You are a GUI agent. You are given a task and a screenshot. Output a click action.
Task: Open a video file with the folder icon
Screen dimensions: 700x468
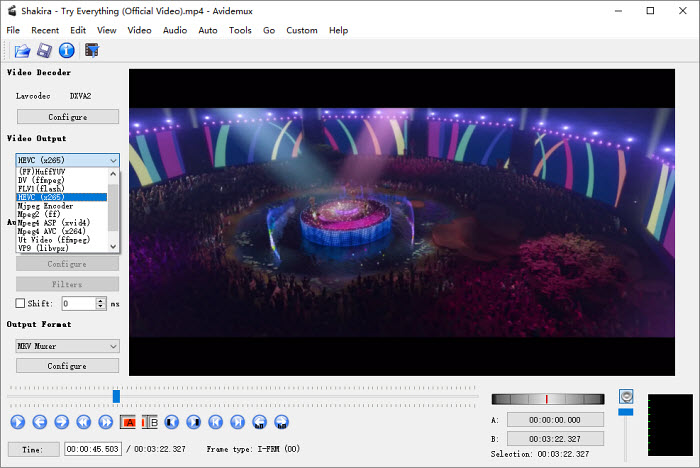(x=22, y=51)
